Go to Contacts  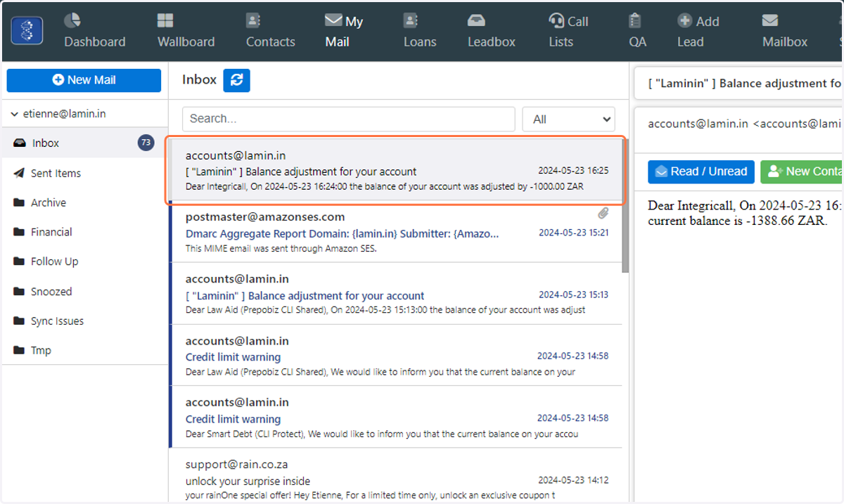tap(270, 31)
